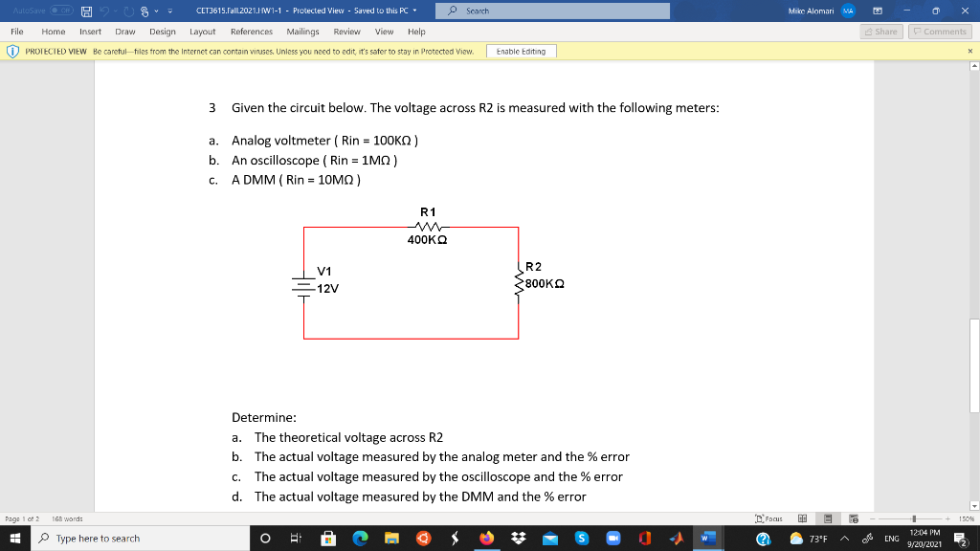Open the Mailings ribbon tab
Screen dimensions: 980x551
click(302, 31)
